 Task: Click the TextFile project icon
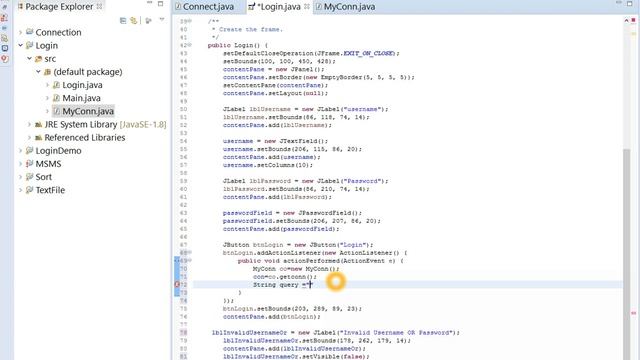tap(29, 190)
